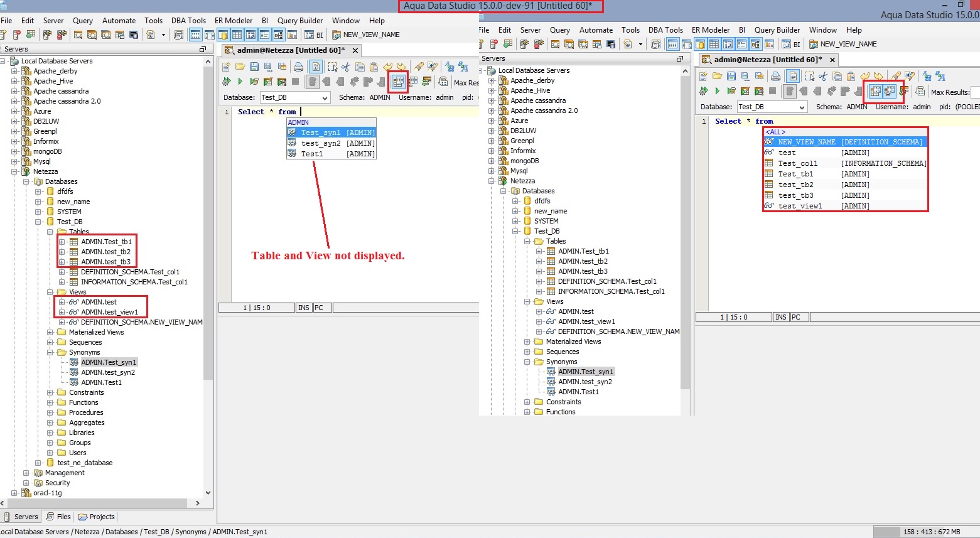This screenshot has width=980, height=538.
Task: Click the NEW_VIEW_NAME button in right window's toolbar
Action: click(843, 44)
